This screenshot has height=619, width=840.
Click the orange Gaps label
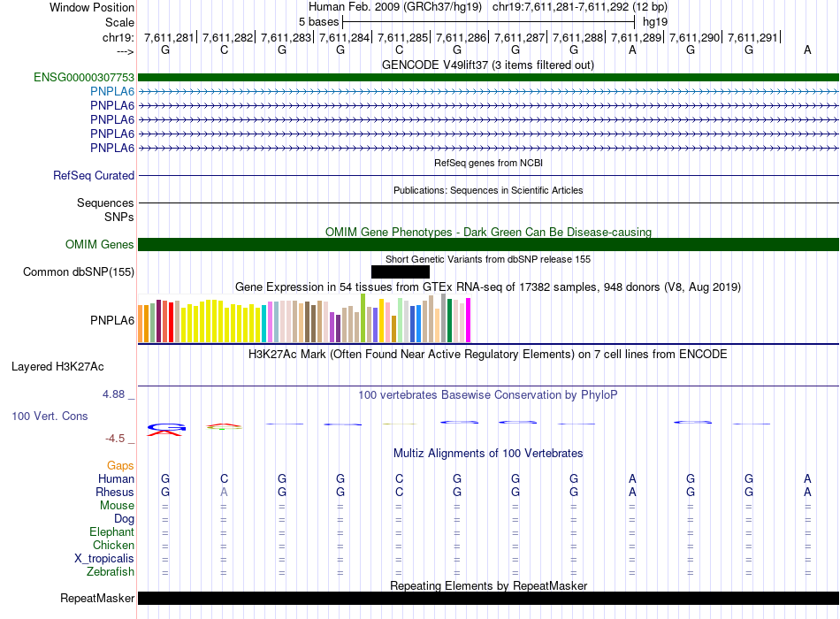point(120,465)
